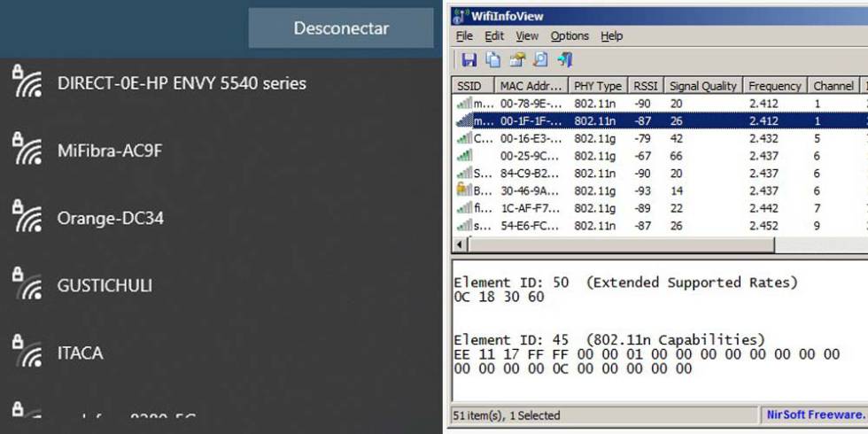Click the Desconectar button
Image resolution: width=868 pixels, height=434 pixels.
[341, 28]
